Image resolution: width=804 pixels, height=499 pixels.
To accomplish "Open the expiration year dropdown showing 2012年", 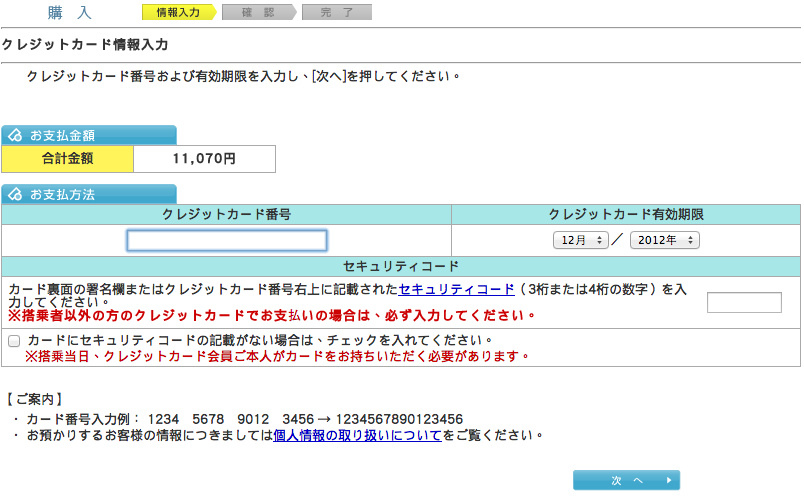I will (665, 240).
